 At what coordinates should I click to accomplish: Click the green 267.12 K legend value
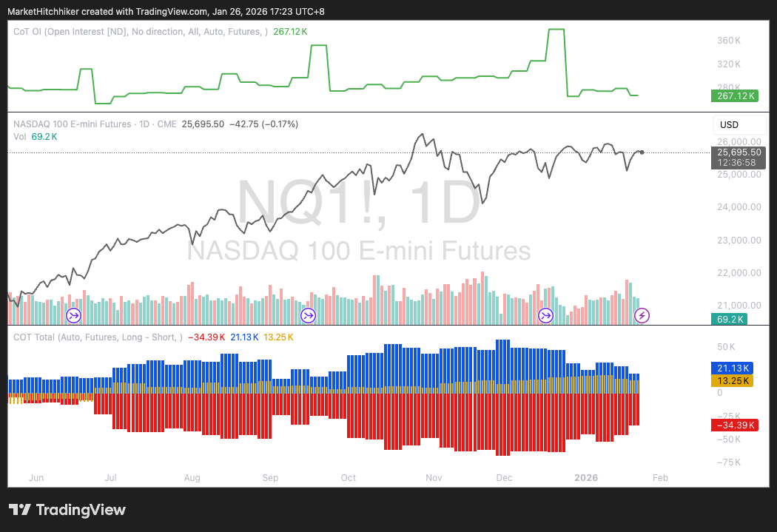click(290, 32)
